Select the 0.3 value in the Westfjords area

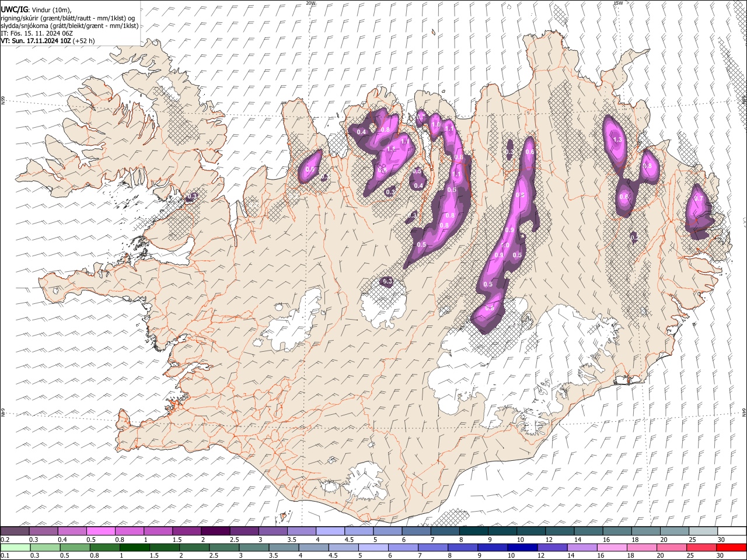(191, 197)
